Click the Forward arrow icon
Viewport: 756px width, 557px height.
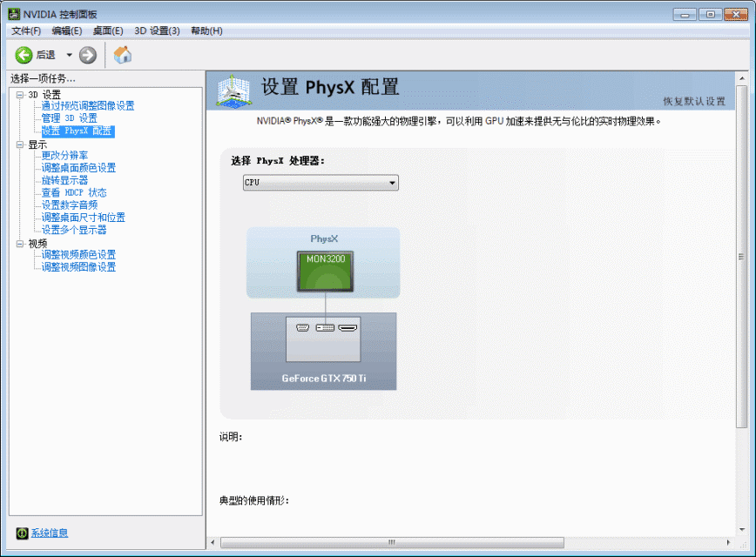(88, 55)
